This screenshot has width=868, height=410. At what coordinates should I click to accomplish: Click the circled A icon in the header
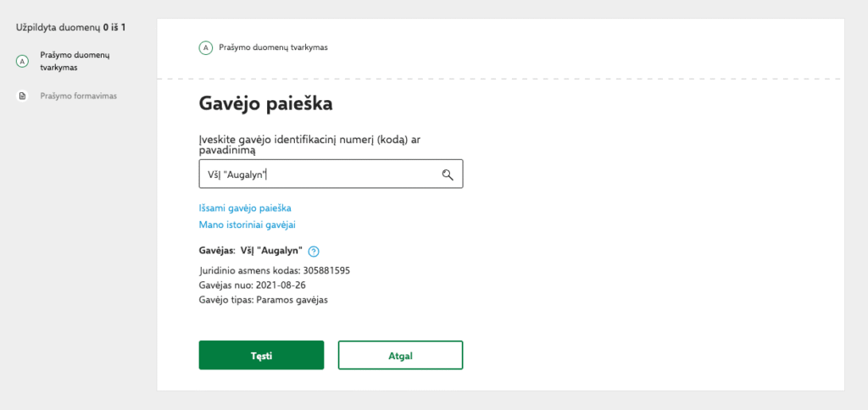tap(205, 47)
